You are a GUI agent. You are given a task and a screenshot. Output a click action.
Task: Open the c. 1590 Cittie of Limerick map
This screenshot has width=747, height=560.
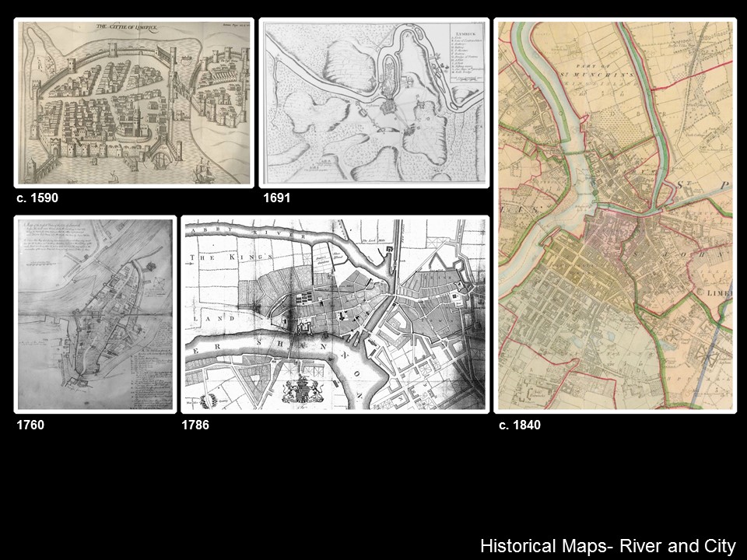coord(133,103)
